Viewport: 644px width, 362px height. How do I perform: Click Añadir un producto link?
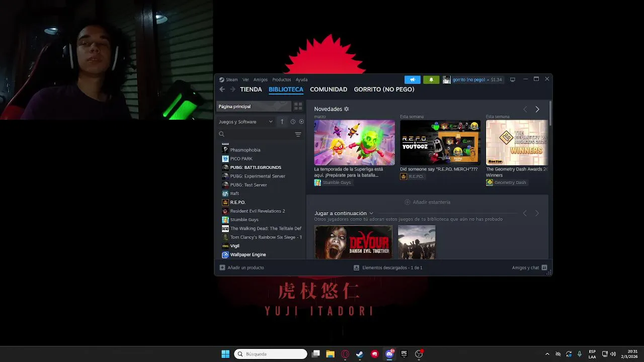pyautogui.click(x=246, y=267)
